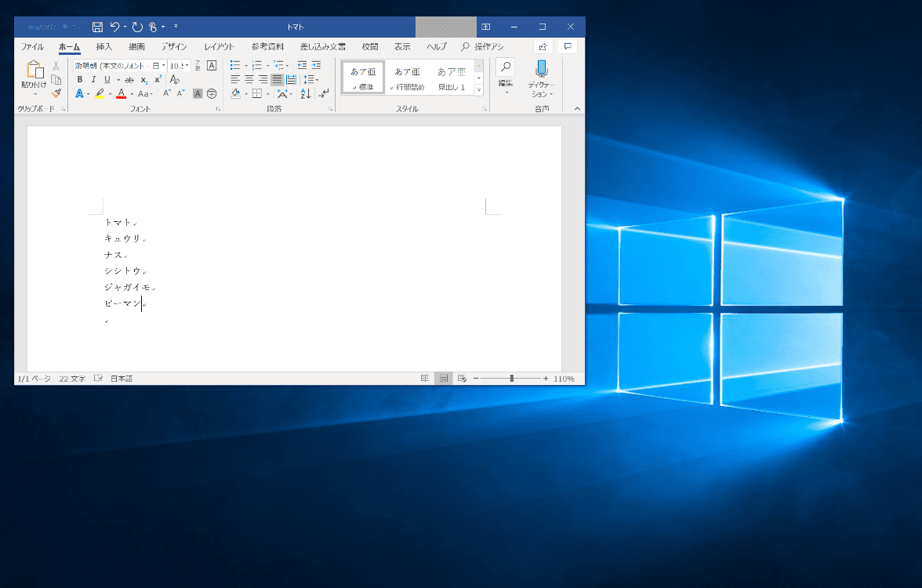
Task: Select the Format Painter brush
Action: click(x=56, y=93)
